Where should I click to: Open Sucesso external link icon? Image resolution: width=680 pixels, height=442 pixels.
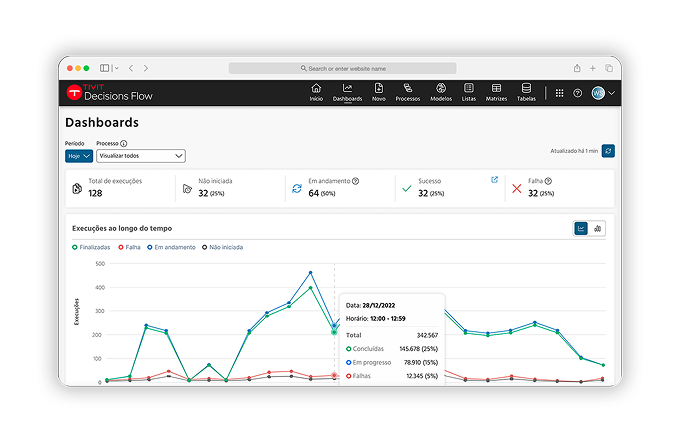[x=494, y=180]
